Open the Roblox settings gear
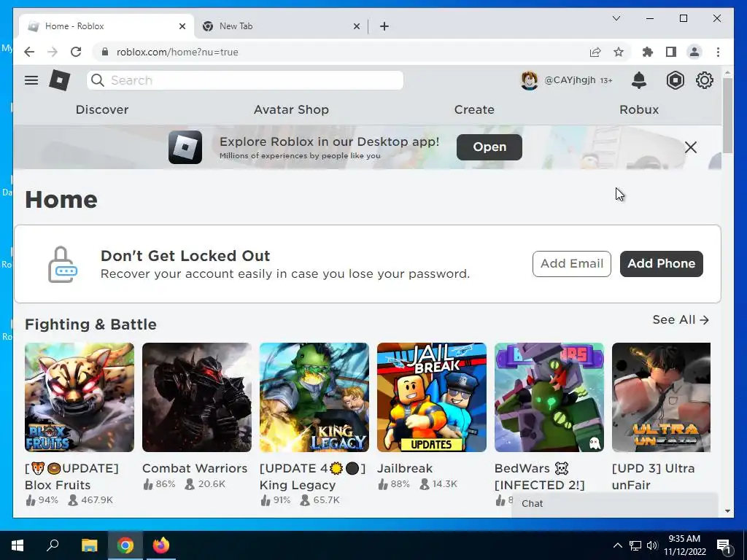Viewport: 747px width, 560px height. [704, 80]
